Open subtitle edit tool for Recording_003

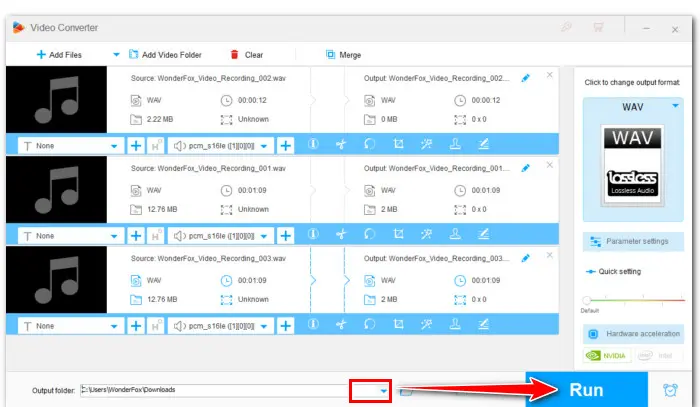click(483, 324)
